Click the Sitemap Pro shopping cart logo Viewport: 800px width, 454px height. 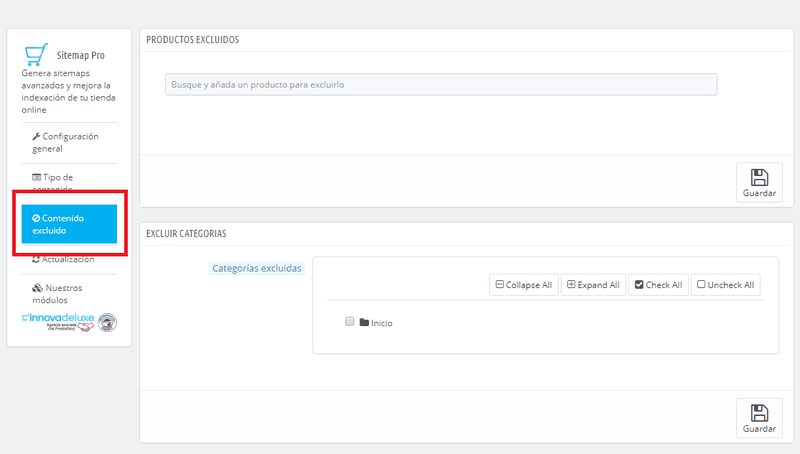37,54
